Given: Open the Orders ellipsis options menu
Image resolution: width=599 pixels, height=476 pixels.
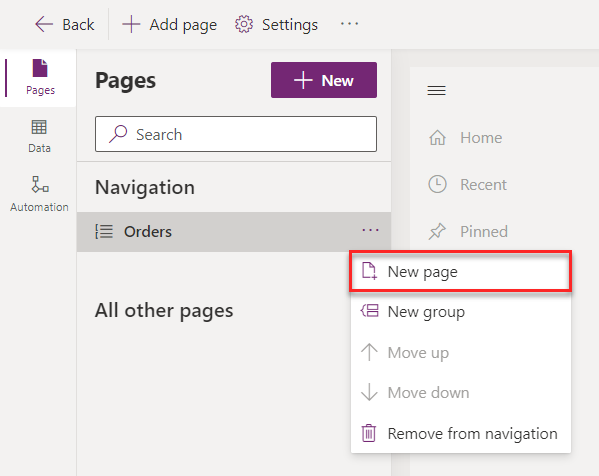Looking at the screenshot, I should click(x=370, y=230).
